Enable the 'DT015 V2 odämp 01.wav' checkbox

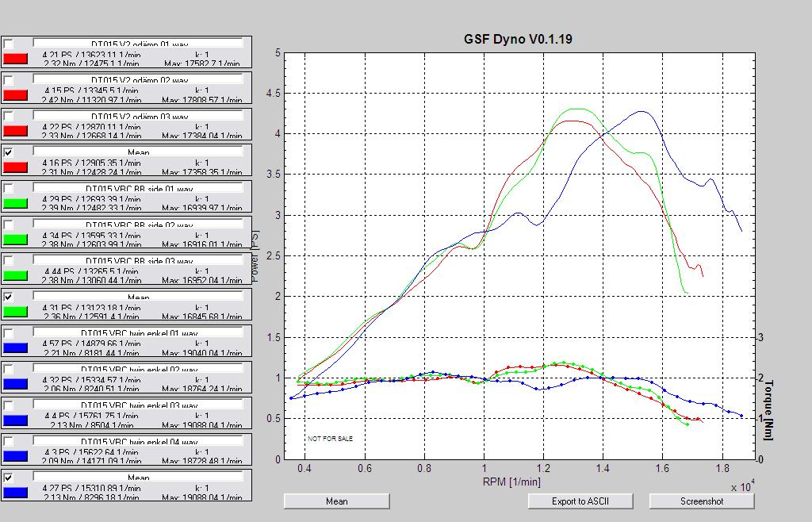coord(8,44)
